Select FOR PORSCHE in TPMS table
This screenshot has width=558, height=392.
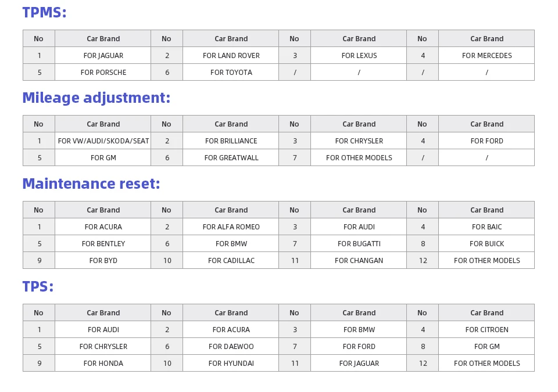[103, 72]
